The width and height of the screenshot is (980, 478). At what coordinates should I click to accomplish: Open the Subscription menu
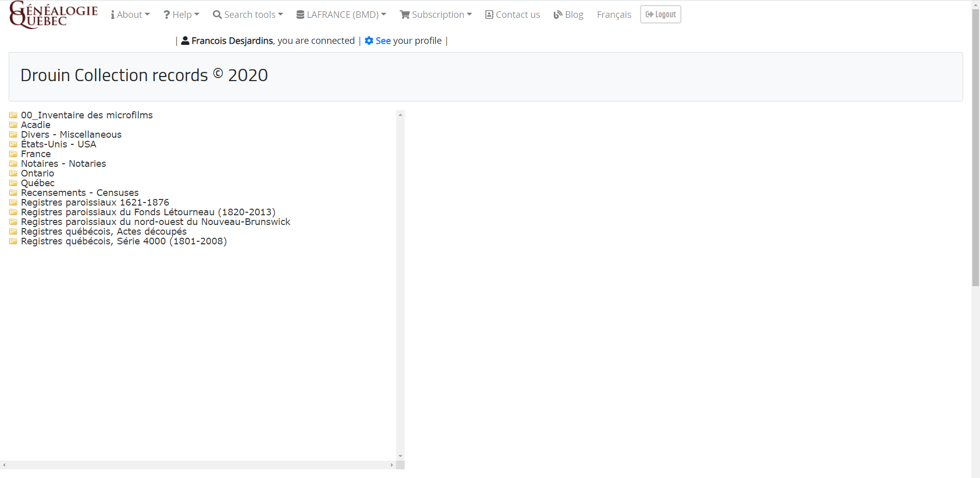(x=436, y=15)
